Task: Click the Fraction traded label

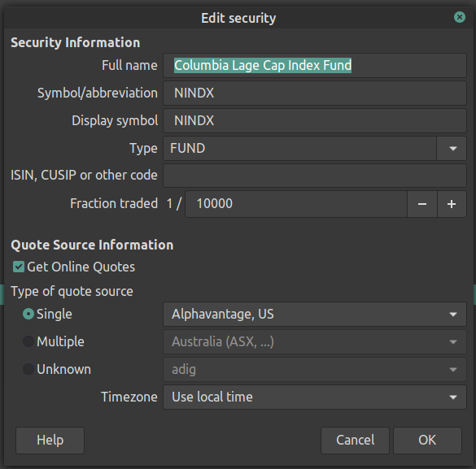Action: click(114, 203)
